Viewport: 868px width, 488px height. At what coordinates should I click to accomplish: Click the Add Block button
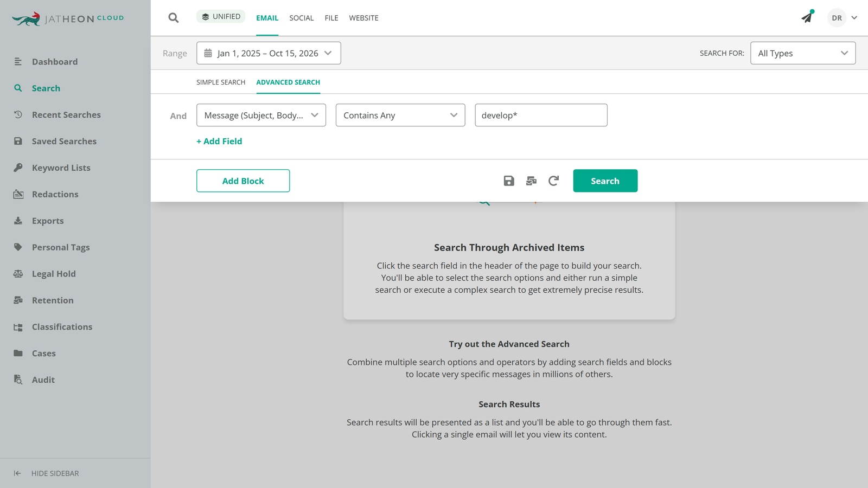coord(243,181)
